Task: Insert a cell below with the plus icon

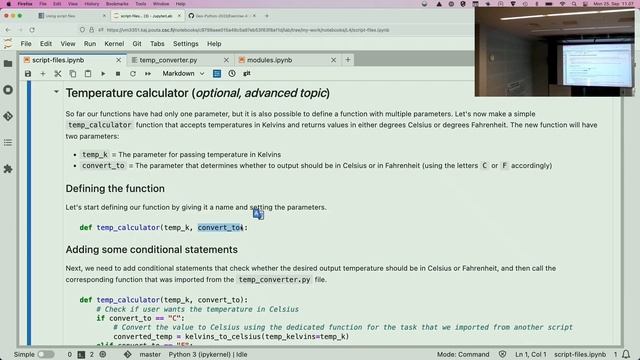Action: click(43, 74)
